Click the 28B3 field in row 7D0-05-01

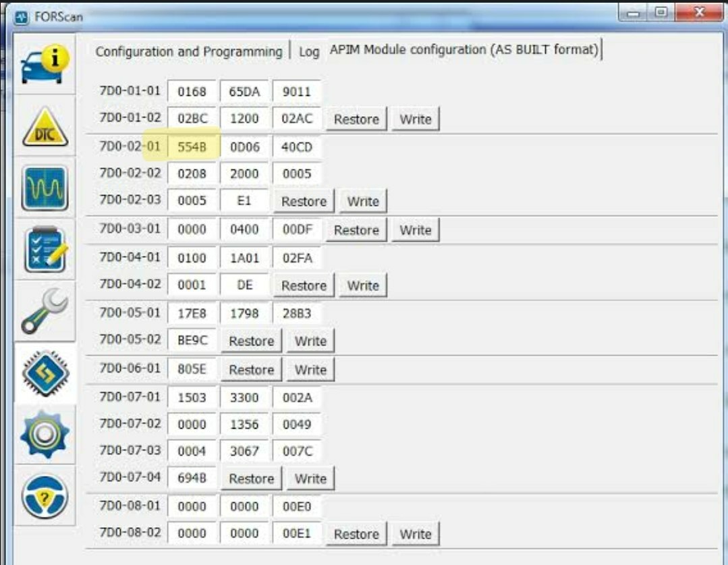click(x=297, y=313)
